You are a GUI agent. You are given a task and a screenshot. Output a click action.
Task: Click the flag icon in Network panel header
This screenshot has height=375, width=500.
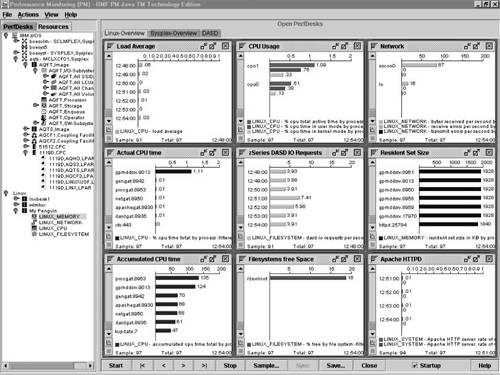click(374, 46)
